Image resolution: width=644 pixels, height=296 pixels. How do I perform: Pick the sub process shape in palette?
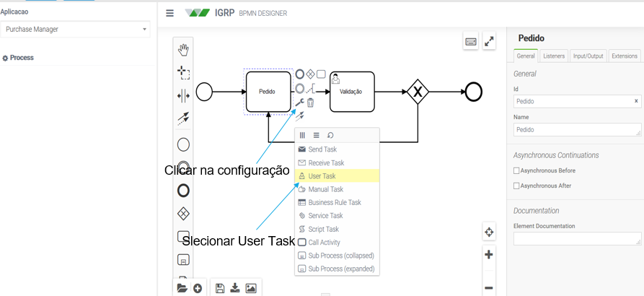click(x=183, y=260)
